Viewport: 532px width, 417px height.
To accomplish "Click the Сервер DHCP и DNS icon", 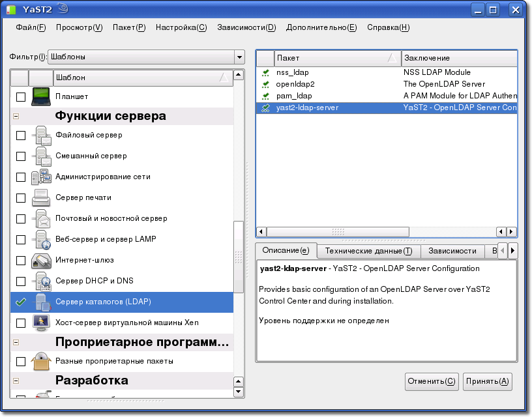I will point(41,281).
